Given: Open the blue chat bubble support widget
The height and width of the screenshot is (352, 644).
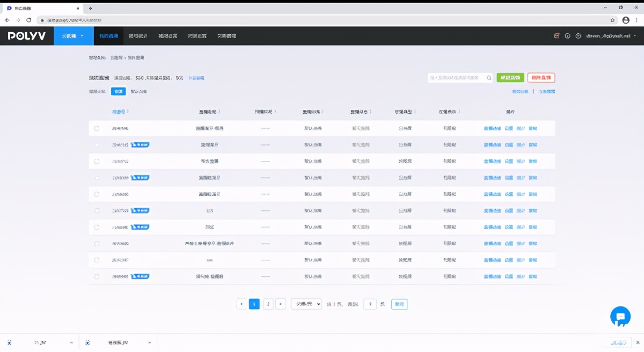Looking at the screenshot, I should click(620, 317).
